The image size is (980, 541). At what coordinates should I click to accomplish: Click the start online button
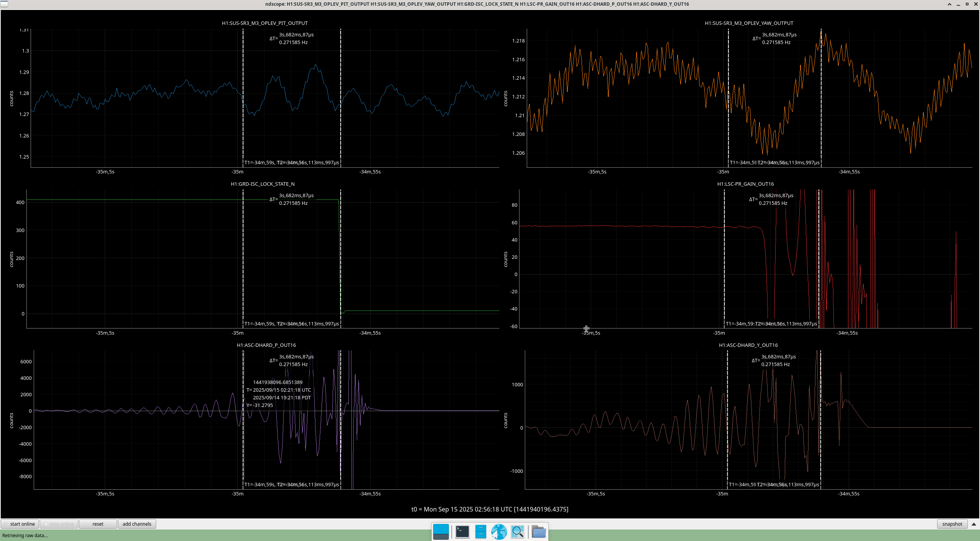tap(20, 524)
